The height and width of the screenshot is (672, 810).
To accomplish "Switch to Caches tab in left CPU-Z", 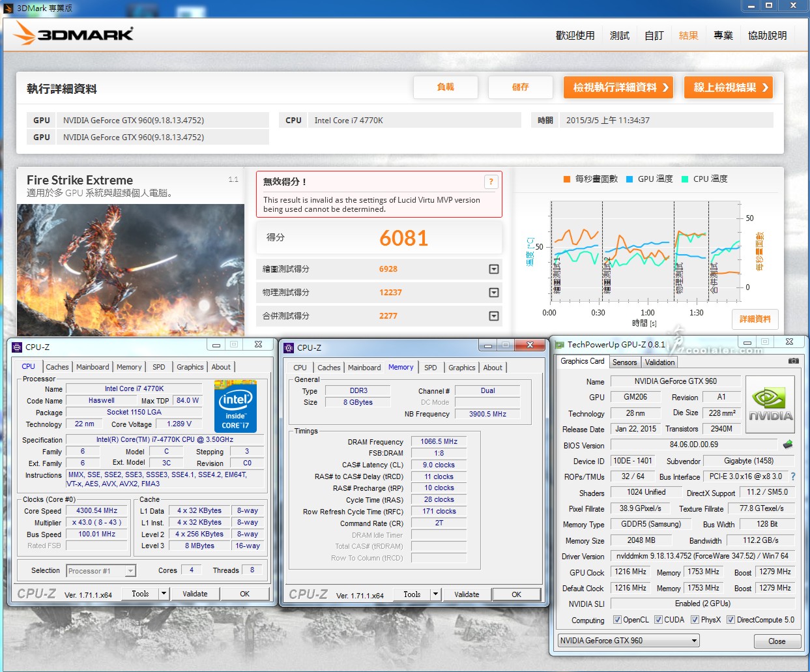I will 57,367.
